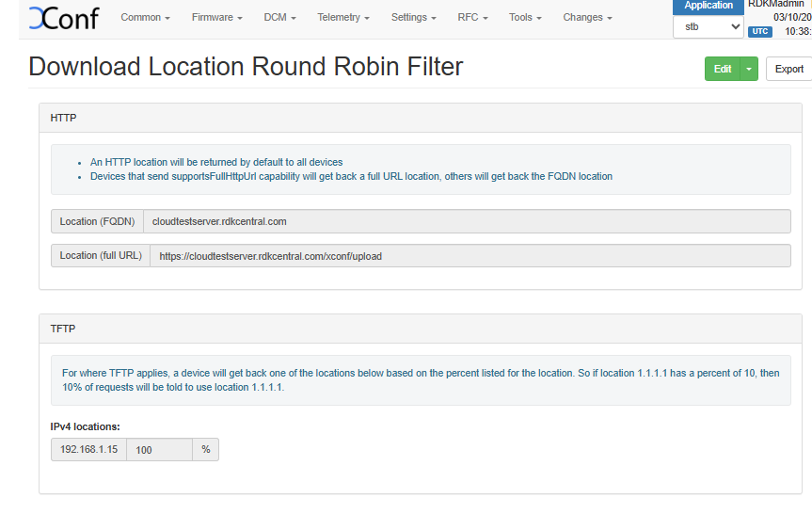
Task: Click the percent sign addon
Action: 205,450
